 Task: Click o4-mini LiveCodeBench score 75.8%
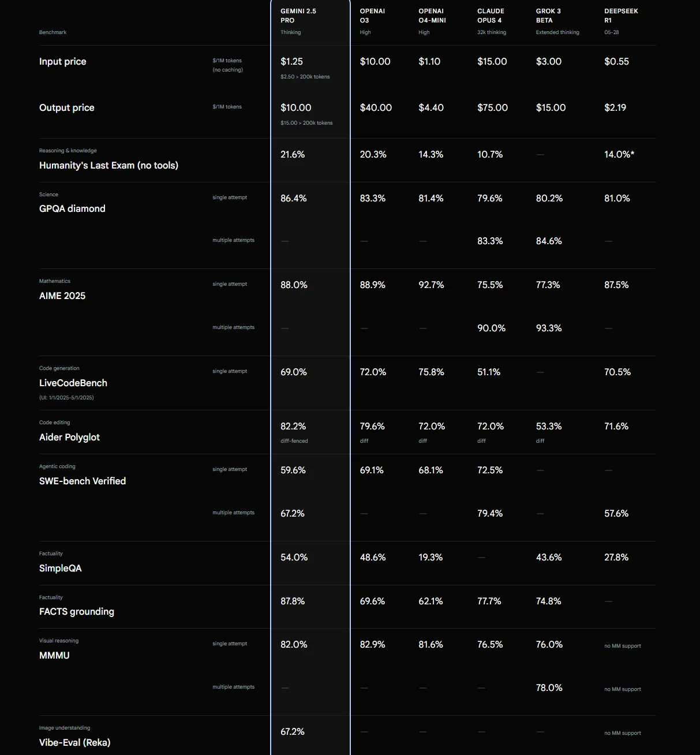(x=431, y=372)
